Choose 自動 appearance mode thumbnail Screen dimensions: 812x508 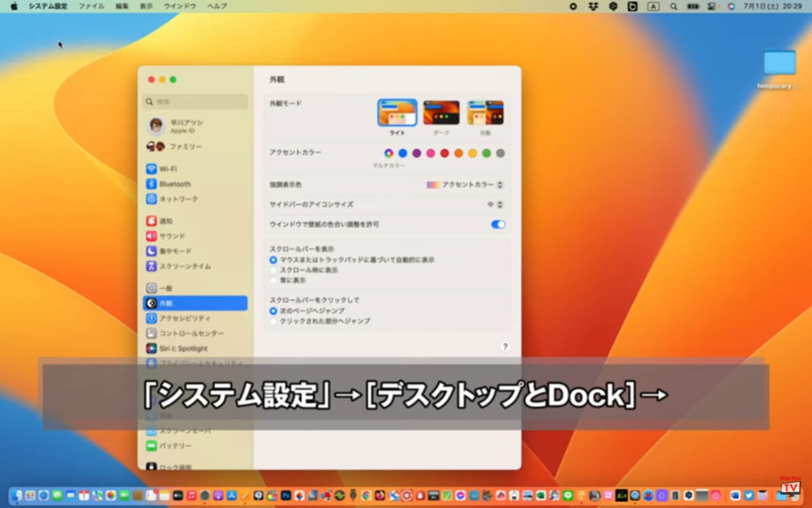click(485, 112)
